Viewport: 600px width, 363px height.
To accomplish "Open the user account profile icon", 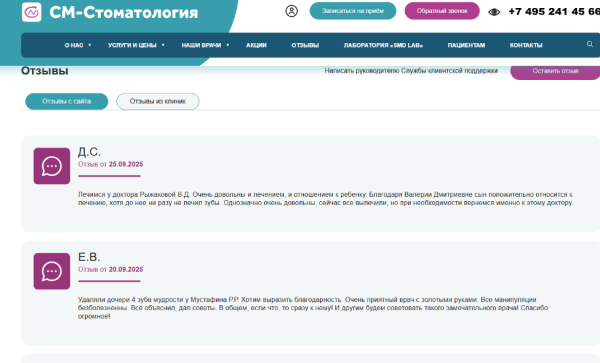I will (x=292, y=11).
